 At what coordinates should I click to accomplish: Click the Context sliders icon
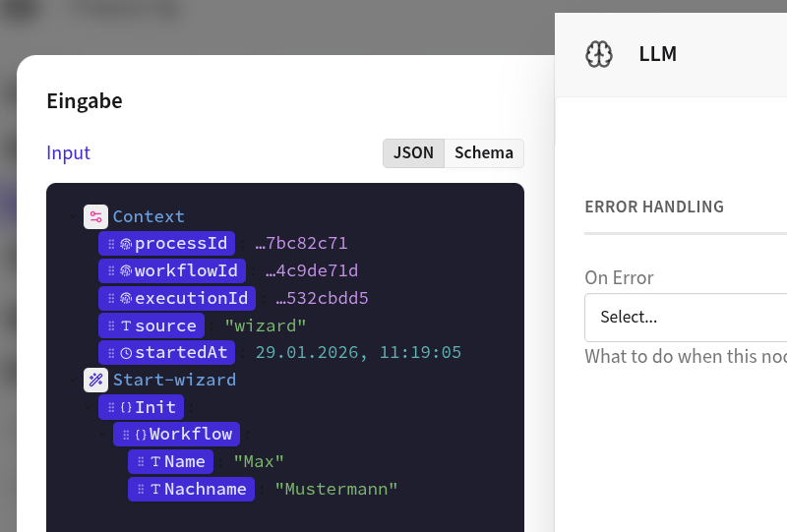coord(95,217)
